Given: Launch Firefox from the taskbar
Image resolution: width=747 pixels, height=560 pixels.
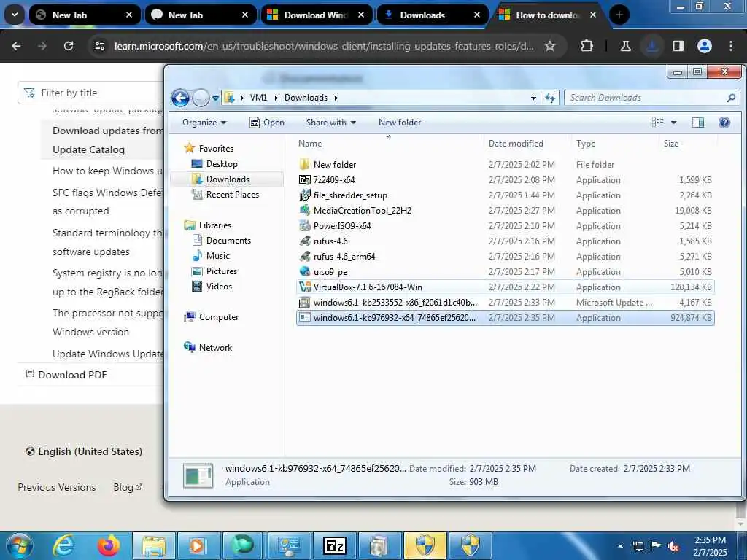Looking at the screenshot, I should pos(109,545).
